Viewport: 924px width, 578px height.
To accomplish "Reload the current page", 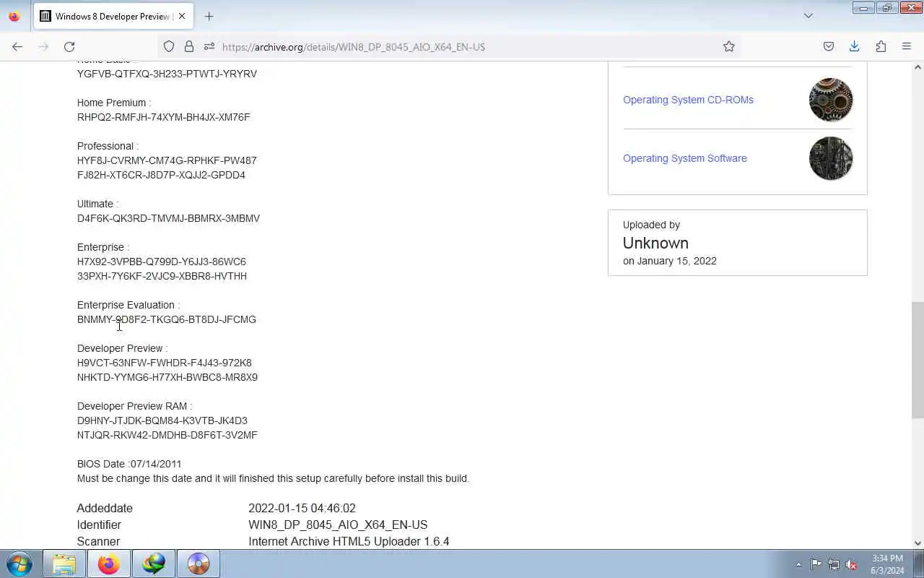I will point(69,46).
